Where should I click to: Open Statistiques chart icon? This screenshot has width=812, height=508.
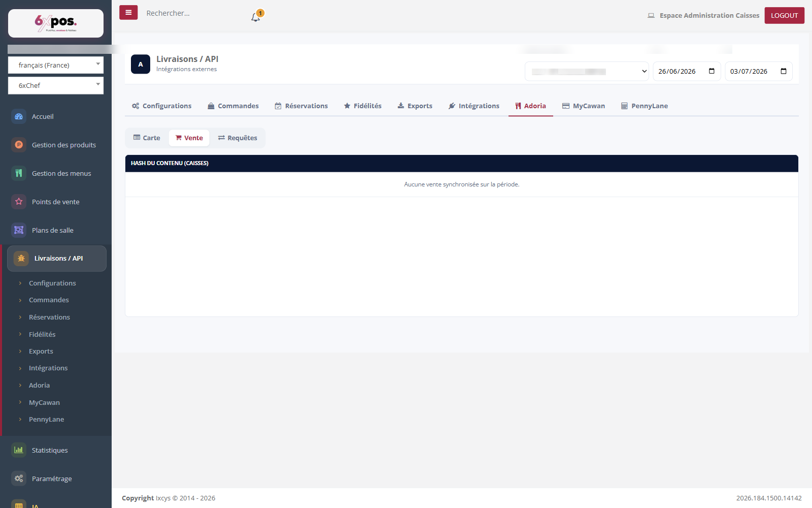tap(19, 450)
